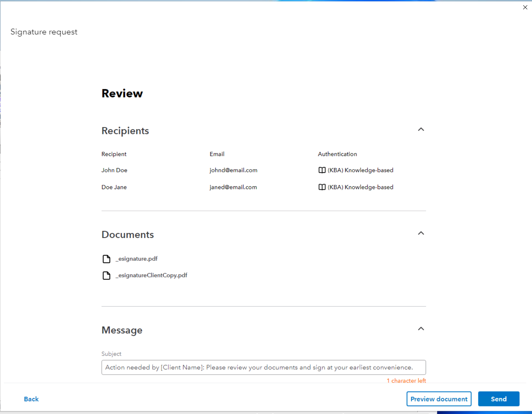This screenshot has height=414, width=532.
Task: Collapse the Message section
Action: pyautogui.click(x=421, y=329)
